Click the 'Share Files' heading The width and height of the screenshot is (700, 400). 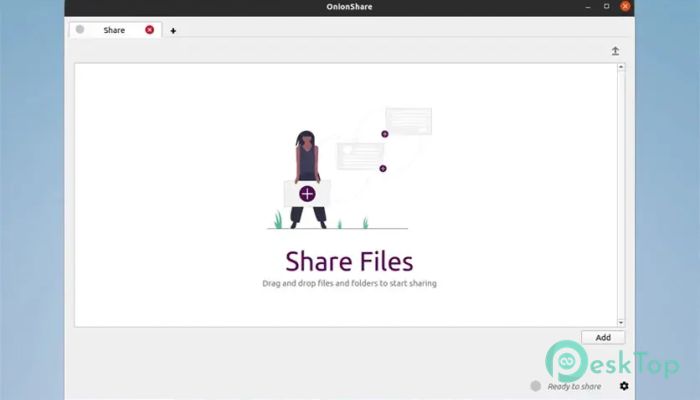click(x=349, y=261)
